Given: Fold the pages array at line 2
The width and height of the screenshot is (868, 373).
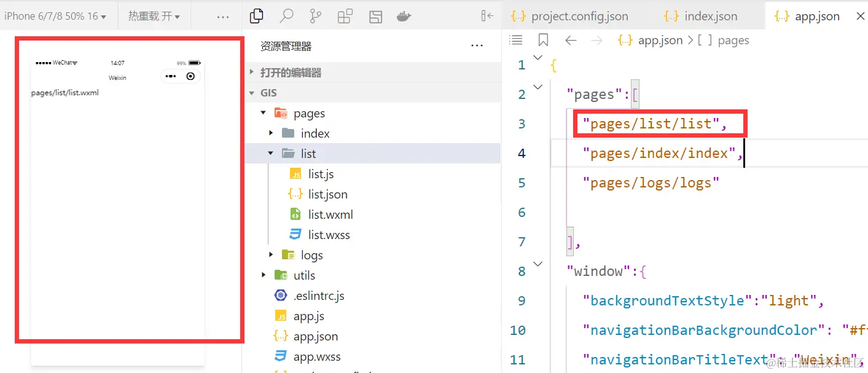Looking at the screenshot, I should point(538,87).
